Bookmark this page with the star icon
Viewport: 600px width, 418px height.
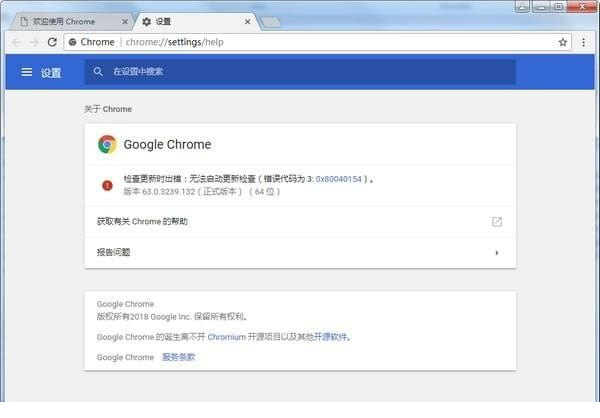pyautogui.click(x=562, y=42)
